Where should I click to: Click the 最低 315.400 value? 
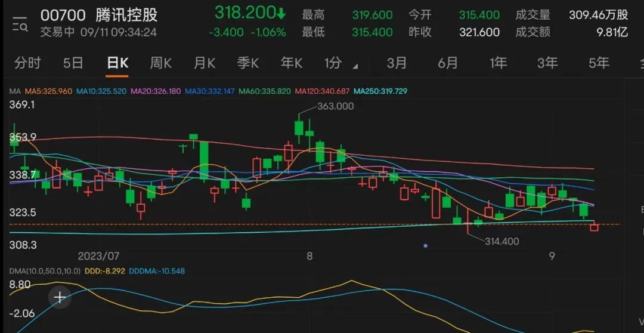372,32
